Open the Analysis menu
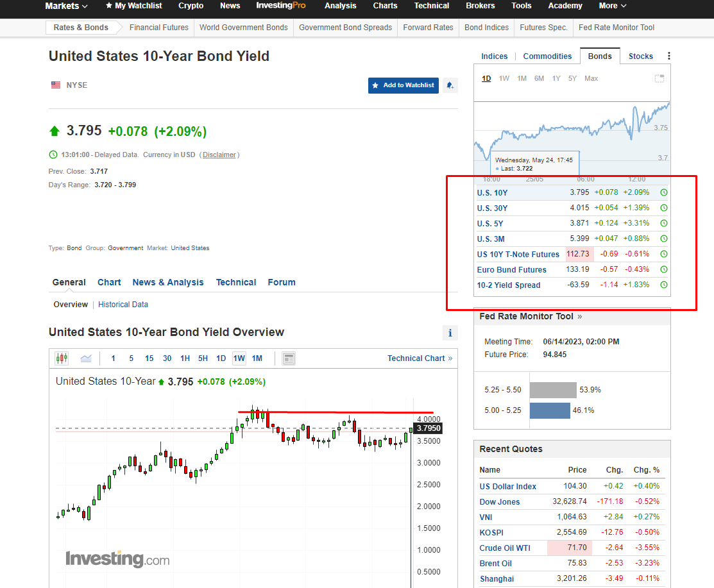Screen dimensions: 714x588 [341, 6]
